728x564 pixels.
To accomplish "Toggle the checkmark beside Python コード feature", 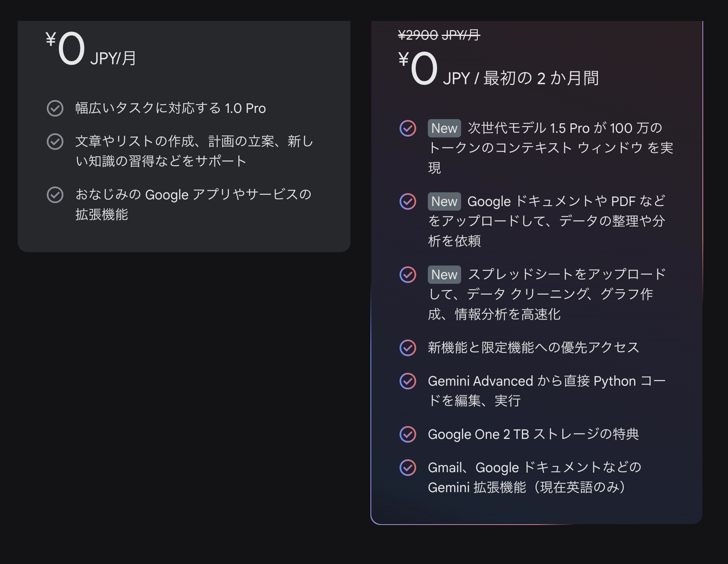I will (x=408, y=381).
